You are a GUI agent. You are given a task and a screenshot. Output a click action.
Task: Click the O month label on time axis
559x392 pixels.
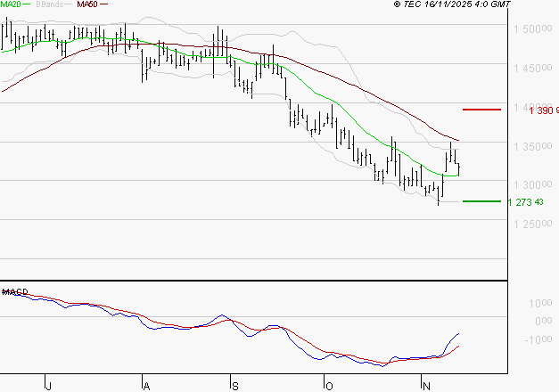point(327,385)
